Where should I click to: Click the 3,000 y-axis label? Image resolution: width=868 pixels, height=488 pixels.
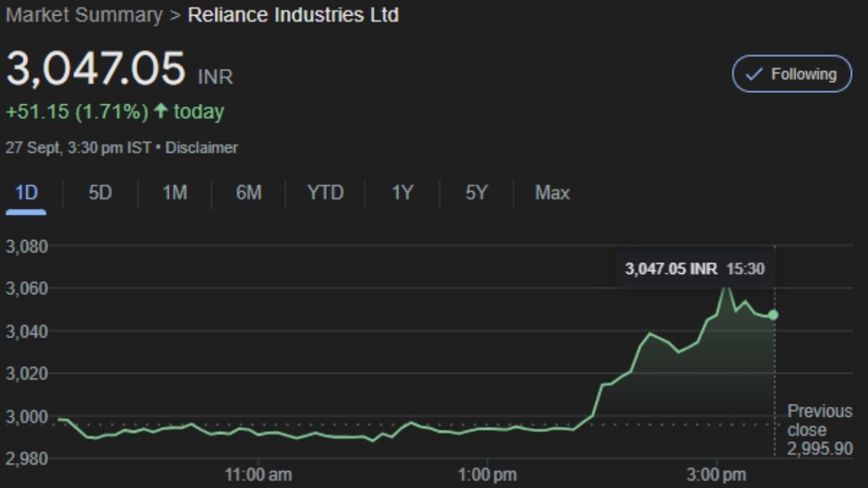[x=27, y=416]
